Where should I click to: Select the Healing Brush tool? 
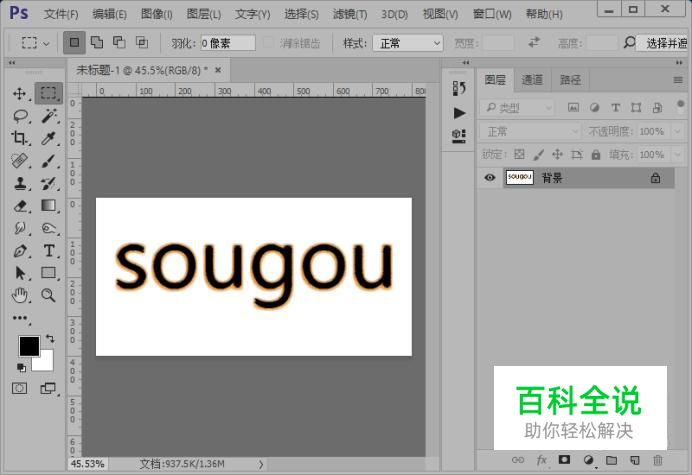click(x=19, y=161)
